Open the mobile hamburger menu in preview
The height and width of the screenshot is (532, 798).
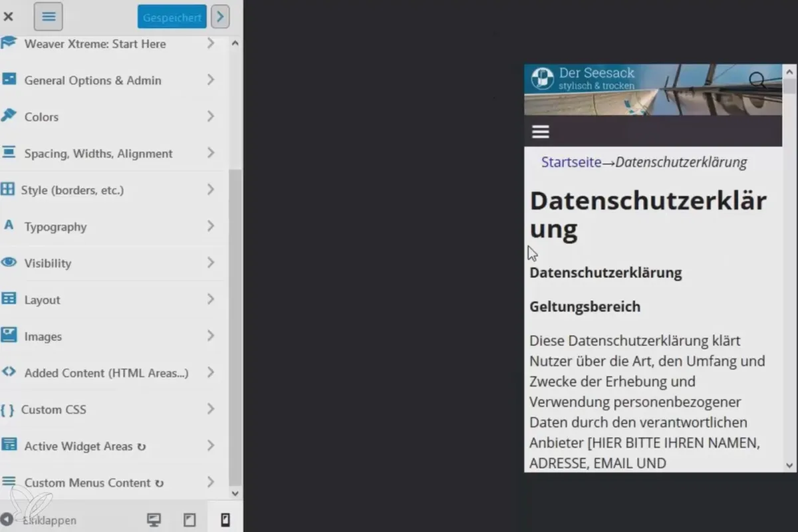click(541, 132)
